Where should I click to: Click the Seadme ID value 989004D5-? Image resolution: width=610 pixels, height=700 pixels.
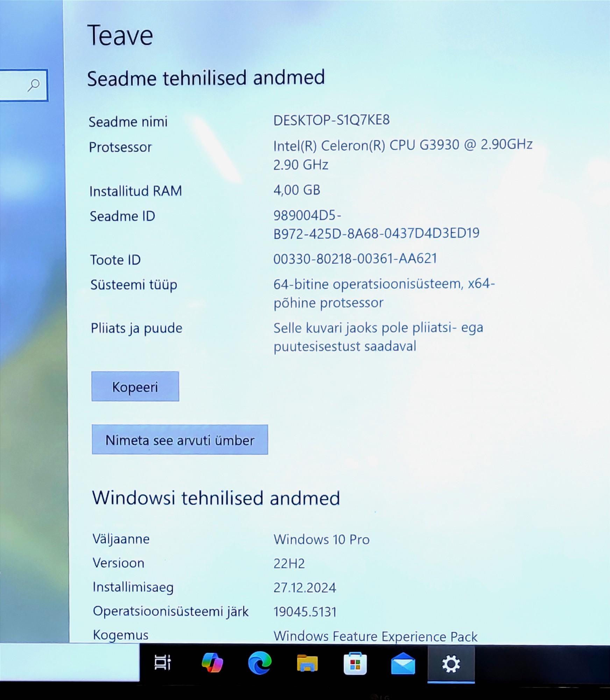pos(376,224)
